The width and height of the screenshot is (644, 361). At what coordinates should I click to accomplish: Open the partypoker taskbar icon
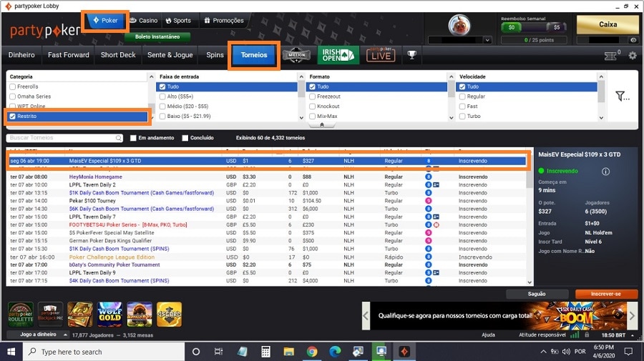click(x=404, y=352)
